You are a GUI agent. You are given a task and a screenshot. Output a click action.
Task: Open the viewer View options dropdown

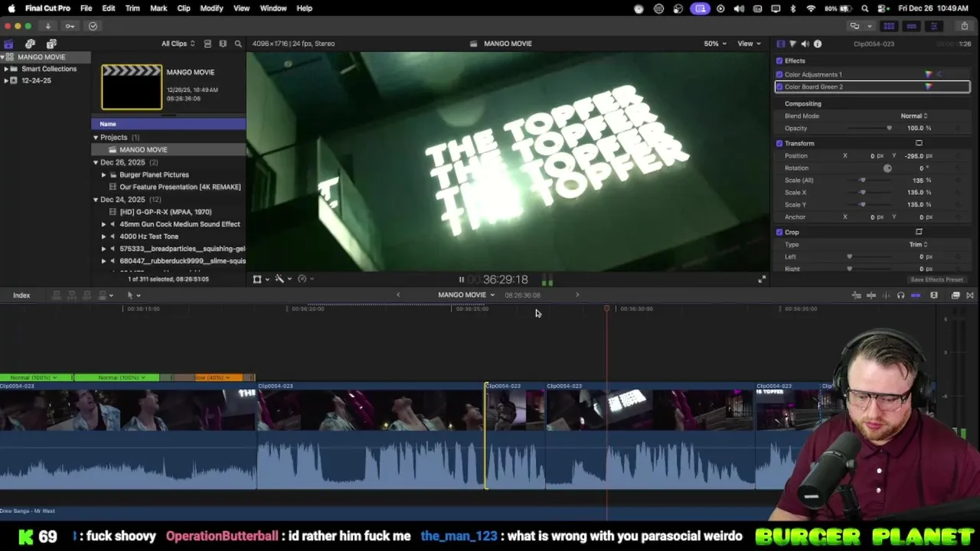click(748, 44)
